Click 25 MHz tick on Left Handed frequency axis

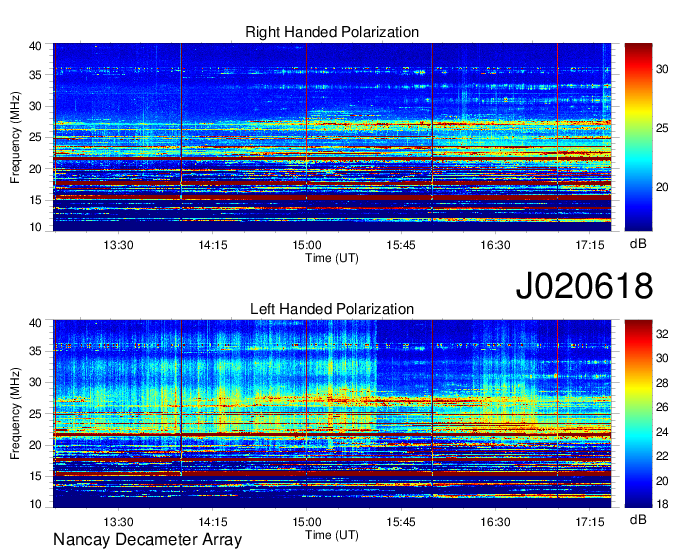[35, 414]
